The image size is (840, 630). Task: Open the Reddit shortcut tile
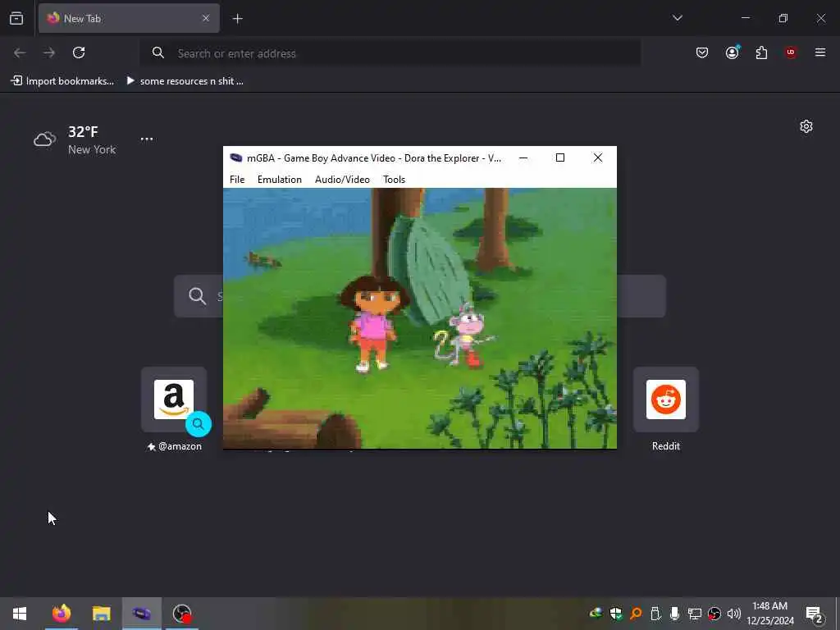(666, 399)
